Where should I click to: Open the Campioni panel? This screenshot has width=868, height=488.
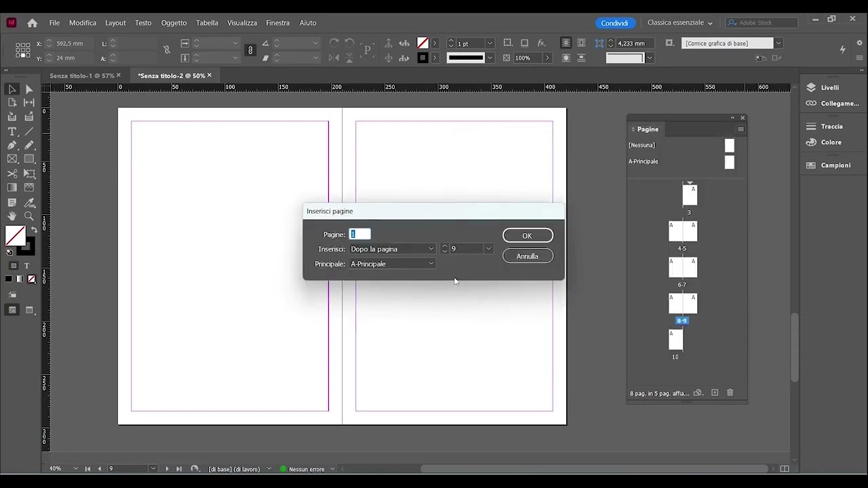tap(828, 165)
